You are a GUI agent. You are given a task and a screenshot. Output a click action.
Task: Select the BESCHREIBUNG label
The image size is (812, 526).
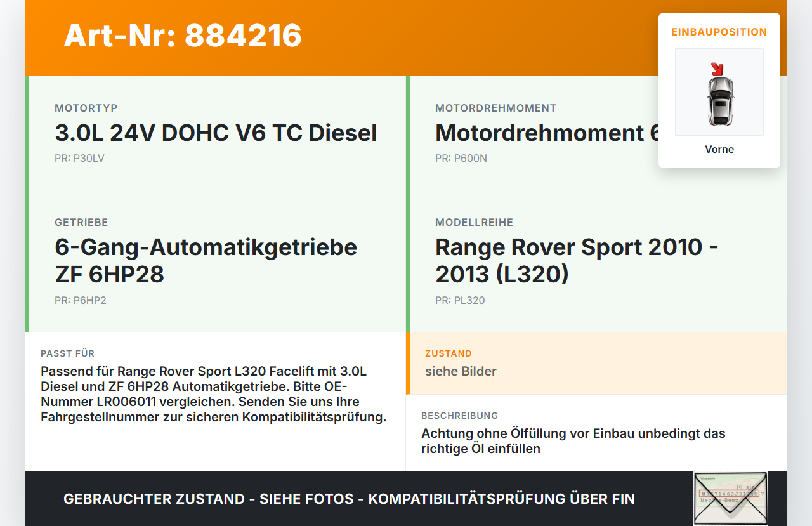pyautogui.click(x=460, y=416)
